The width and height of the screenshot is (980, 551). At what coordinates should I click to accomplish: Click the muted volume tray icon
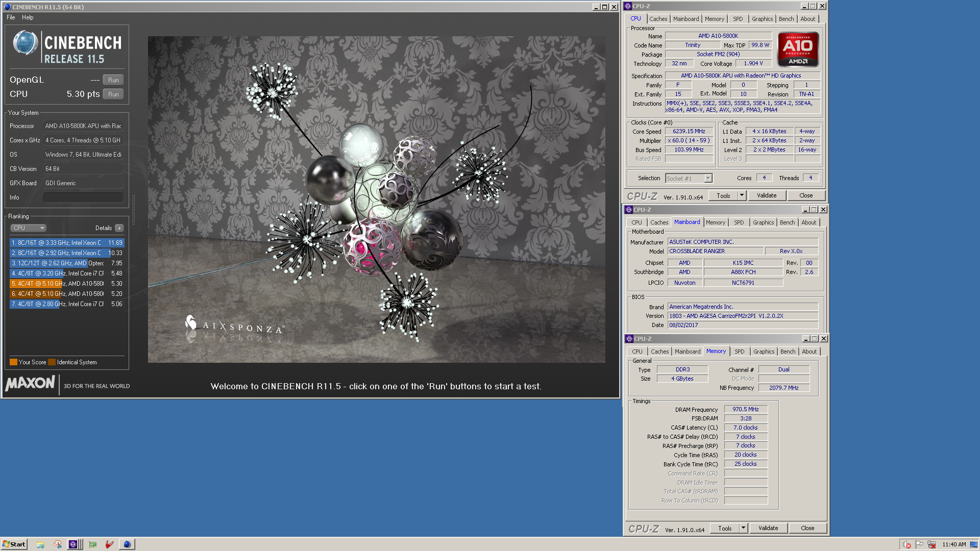[906, 544]
